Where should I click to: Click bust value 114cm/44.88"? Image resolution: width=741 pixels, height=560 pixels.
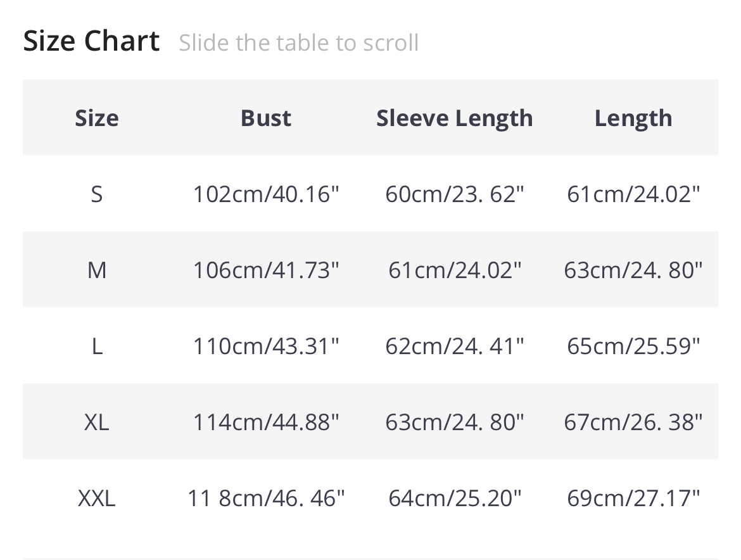[x=266, y=422]
